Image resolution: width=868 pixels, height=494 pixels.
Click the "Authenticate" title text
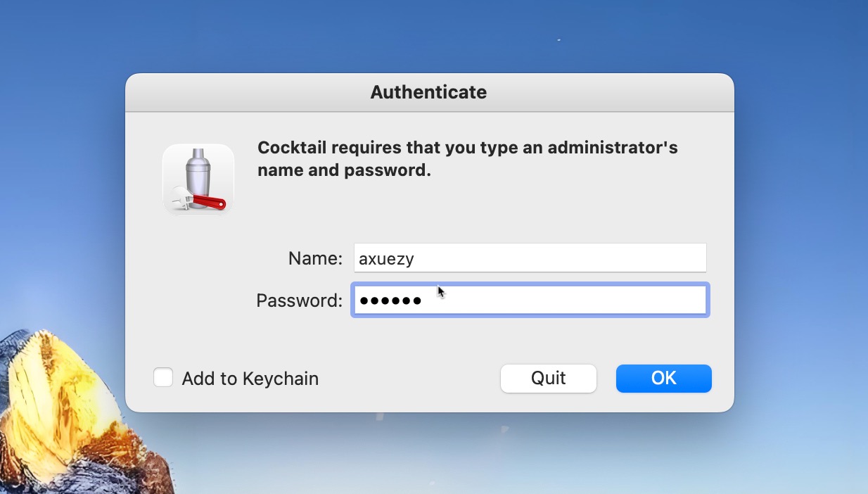coord(428,92)
